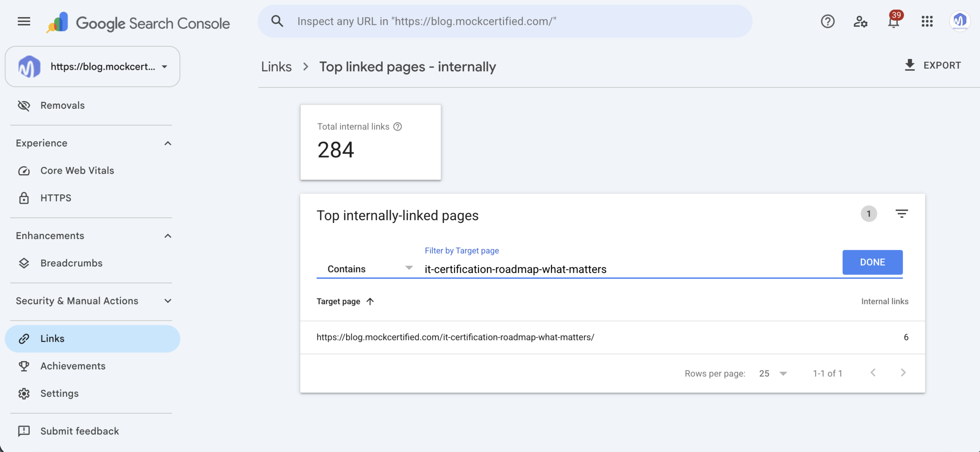
Task: Click the HTTPS padlock icon
Action: pos(24,198)
